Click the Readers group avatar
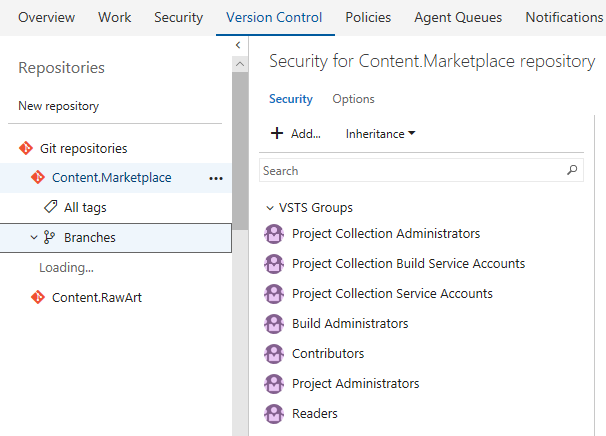606x436 pixels. (x=274, y=414)
